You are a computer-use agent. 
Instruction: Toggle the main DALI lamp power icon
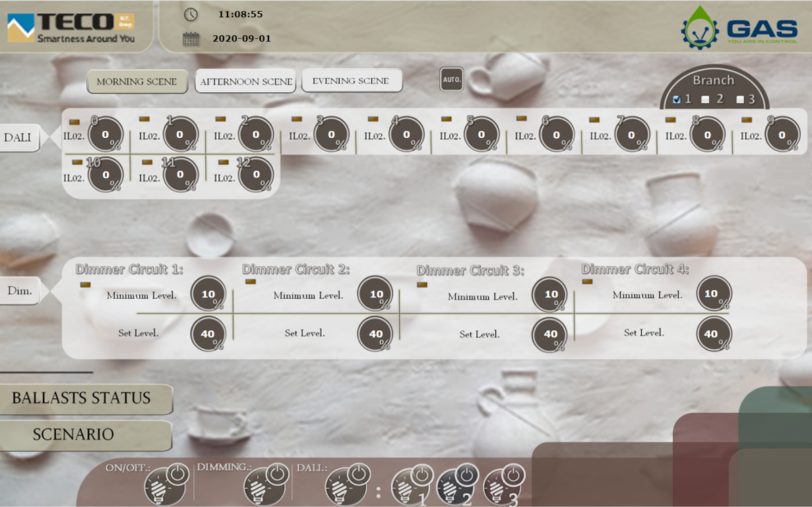pos(347,485)
